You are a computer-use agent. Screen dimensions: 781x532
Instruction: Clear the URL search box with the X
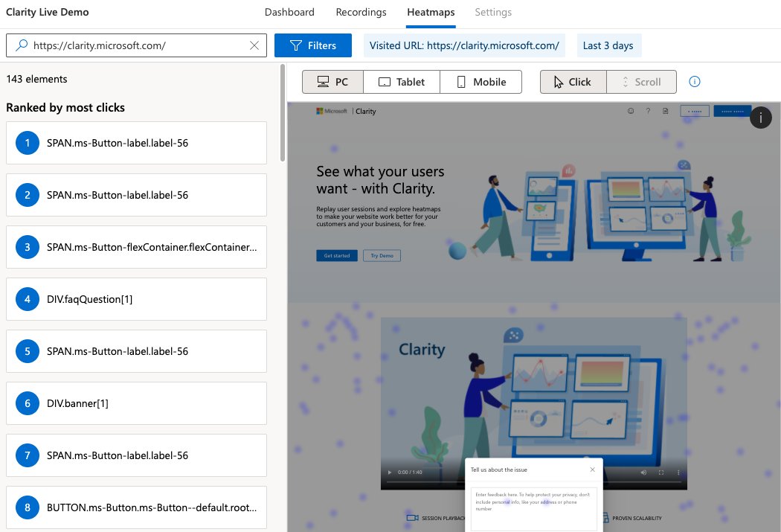[x=254, y=45]
